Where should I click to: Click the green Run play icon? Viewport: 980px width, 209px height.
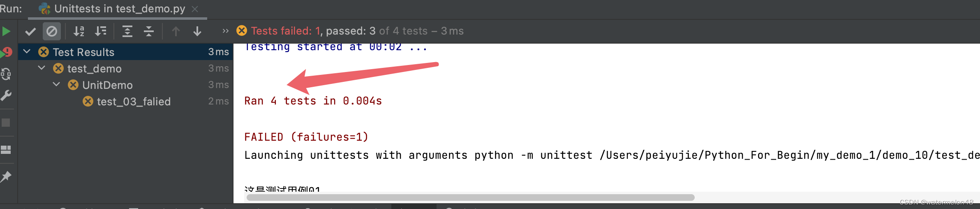6,31
